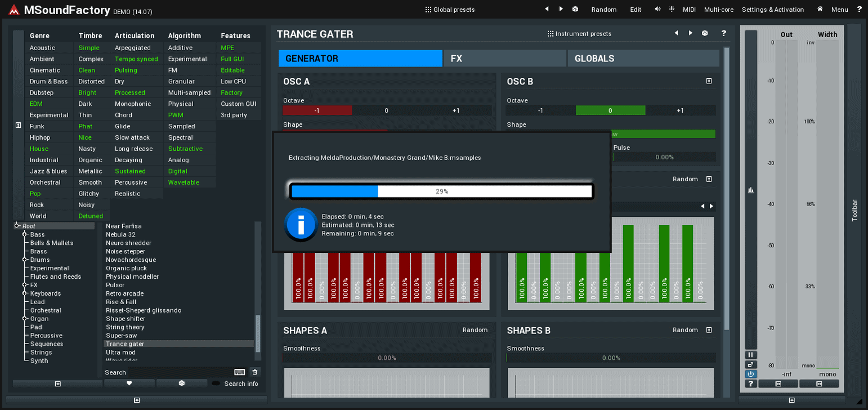Click the speaker icon in the top toolbar

[657, 10]
